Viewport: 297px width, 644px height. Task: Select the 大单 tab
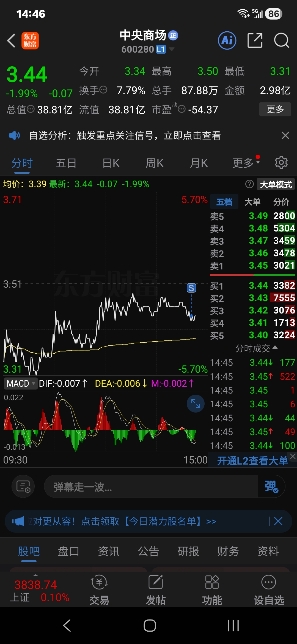coord(252,202)
